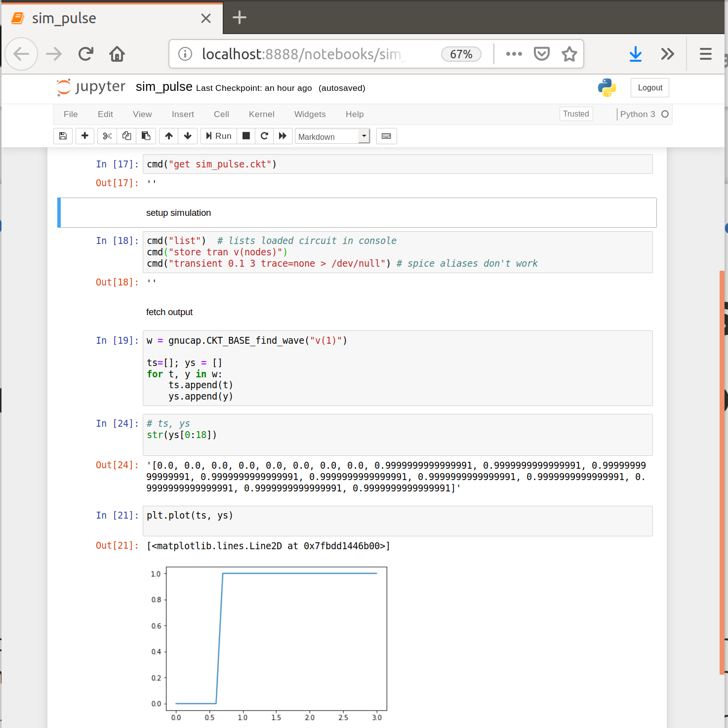Paste cells below using the clipboard icon

pyautogui.click(x=146, y=136)
